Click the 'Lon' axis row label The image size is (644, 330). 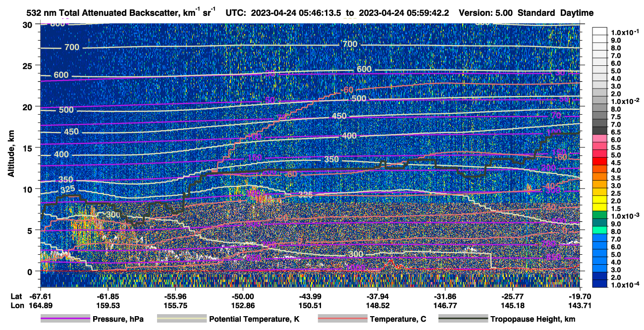pyautogui.click(x=16, y=305)
